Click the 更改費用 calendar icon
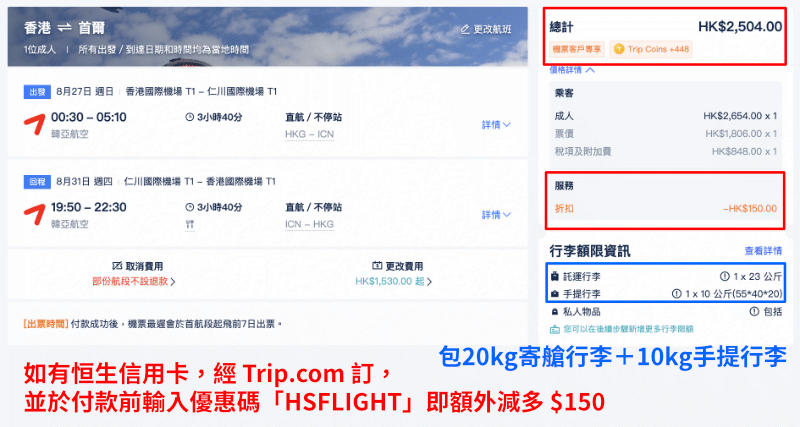This screenshot has width=800, height=427. (x=377, y=266)
